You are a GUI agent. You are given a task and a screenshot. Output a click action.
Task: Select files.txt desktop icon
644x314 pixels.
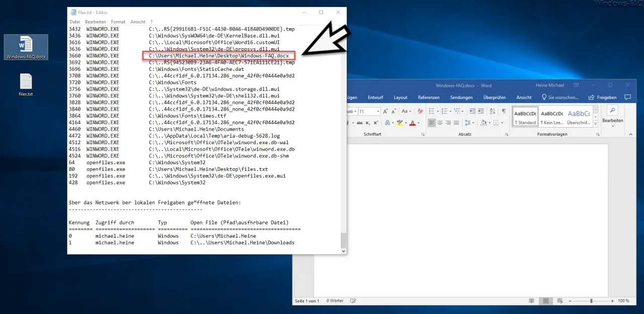click(x=26, y=85)
